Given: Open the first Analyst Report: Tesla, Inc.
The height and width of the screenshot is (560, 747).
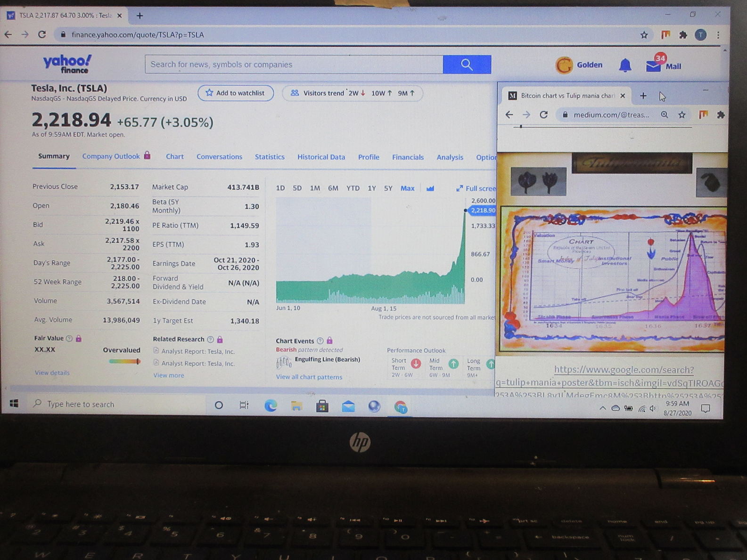Looking at the screenshot, I should pyautogui.click(x=198, y=351).
